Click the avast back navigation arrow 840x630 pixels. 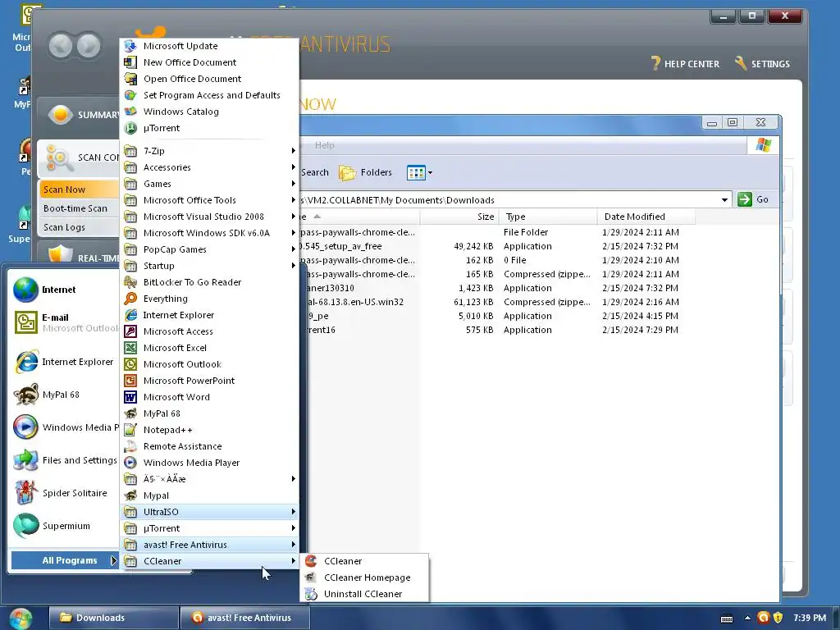tap(61, 46)
